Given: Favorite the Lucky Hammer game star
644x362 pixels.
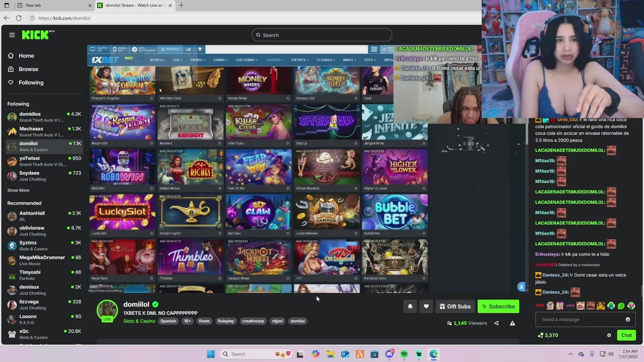Looking at the screenshot, I should pos(356,233).
